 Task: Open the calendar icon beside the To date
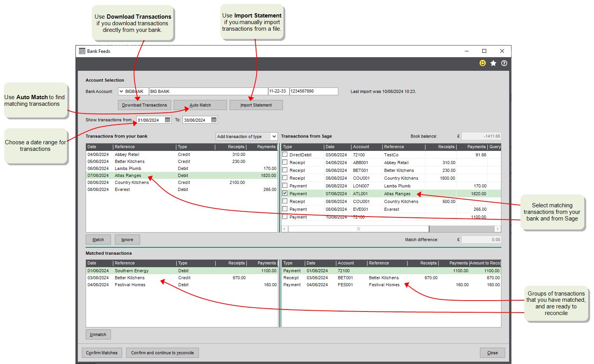(x=214, y=119)
